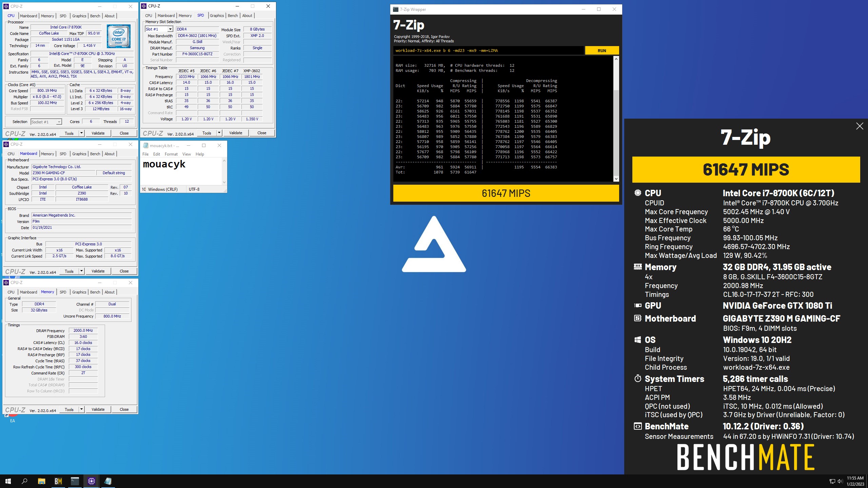This screenshot has height=488, width=868.
Task: Click Intel Core i7 logo in CPU-Z
Action: pos(119,36)
